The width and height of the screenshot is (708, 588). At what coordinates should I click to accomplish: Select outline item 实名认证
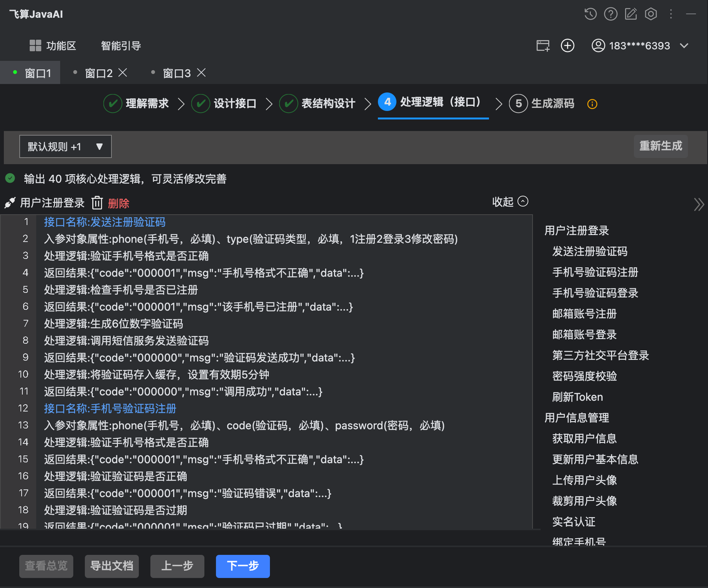pyautogui.click(x=574, y=522)
